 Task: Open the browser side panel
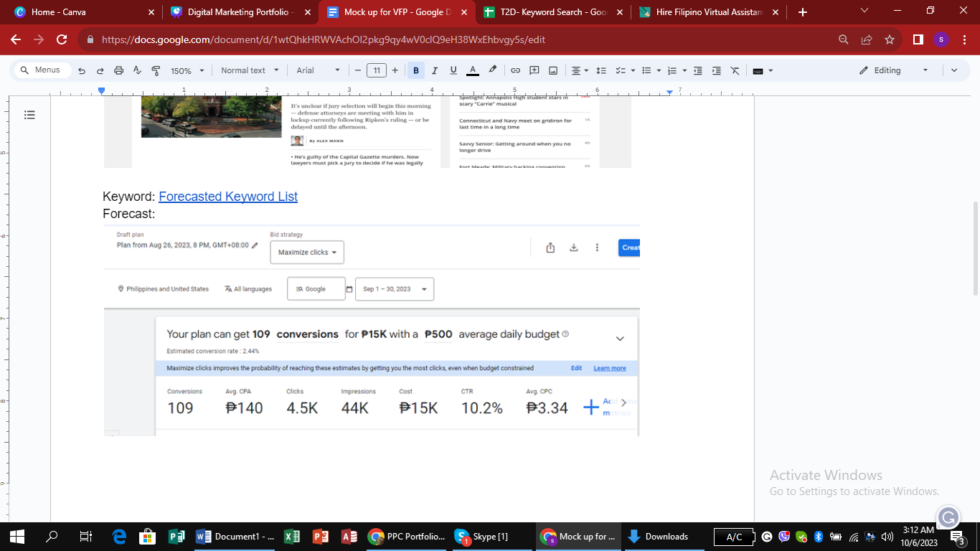pyautogui.click(x=918, y=40)
